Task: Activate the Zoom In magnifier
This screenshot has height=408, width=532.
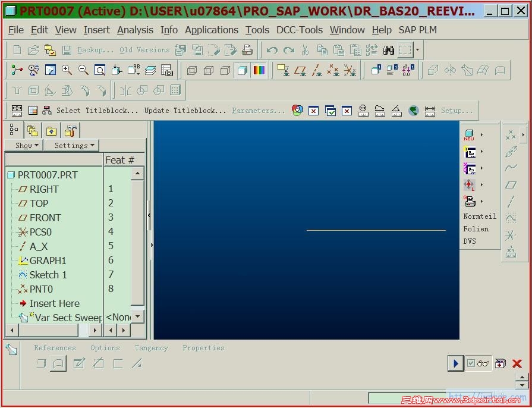Action: click(x=67, y=70)
